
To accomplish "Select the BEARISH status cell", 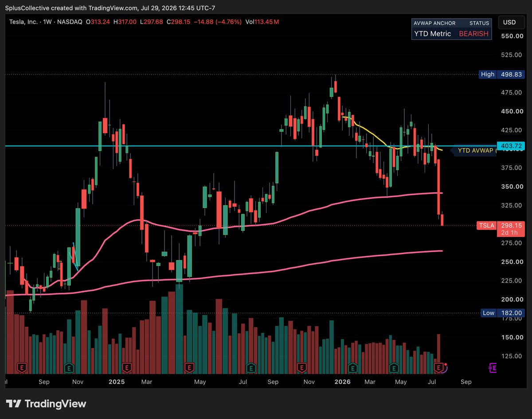I will pyautogui.click(x=473, y=34).
